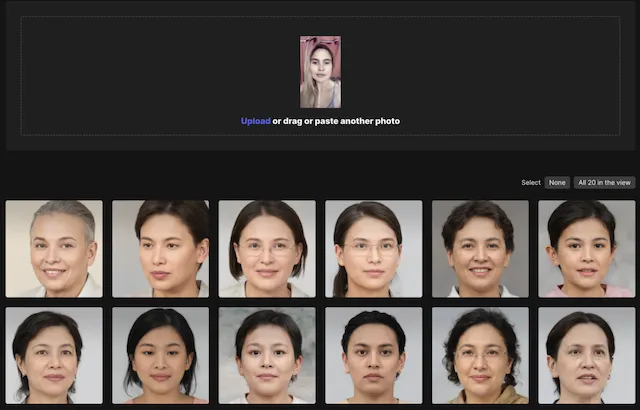The width and height of the screenshot is (640, 410).
Task: Pick second face thumbnail in second row
Action: click(x=160, y=356)
